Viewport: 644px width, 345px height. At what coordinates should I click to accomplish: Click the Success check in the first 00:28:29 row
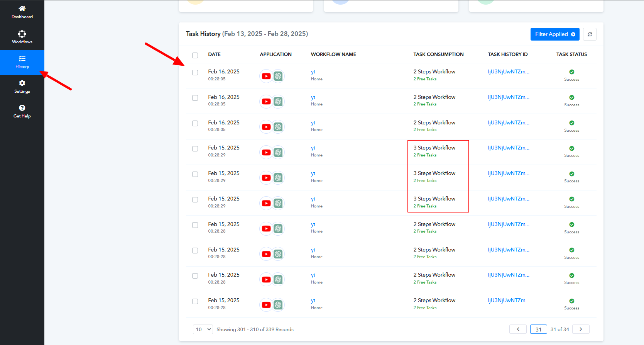pos(572,148)
